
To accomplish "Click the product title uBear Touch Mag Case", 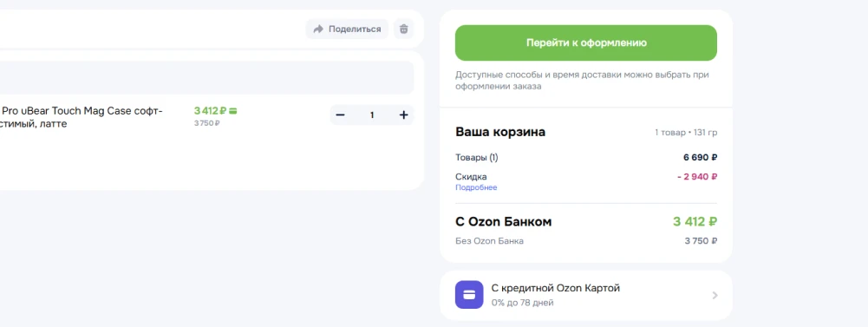I will pyautogui.click(x=82, y=117).
